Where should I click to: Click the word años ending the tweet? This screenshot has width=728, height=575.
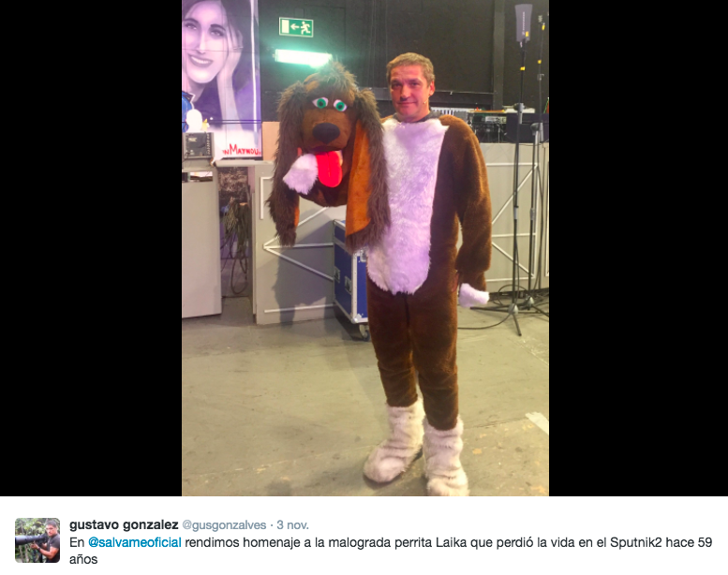click(x=83, y=559)
